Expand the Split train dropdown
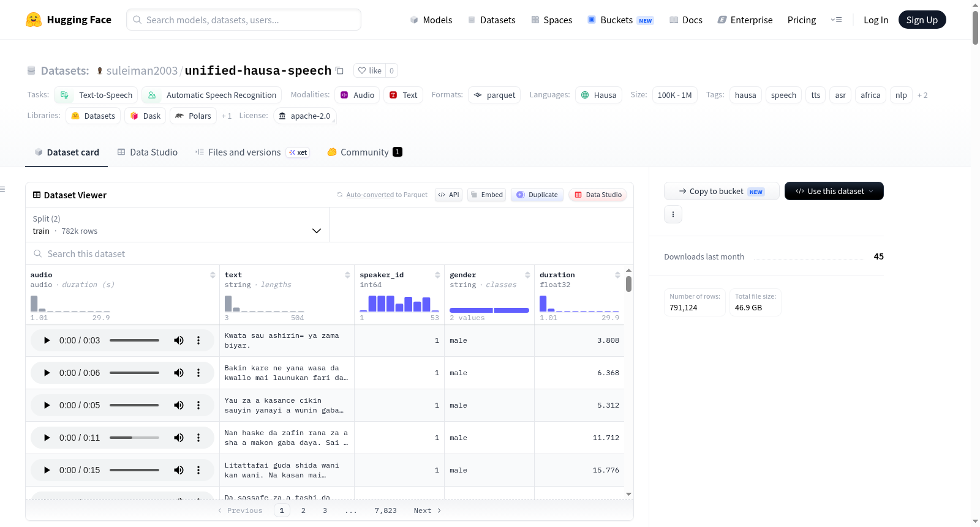This screenshot has height=527, width=980. 177,225
